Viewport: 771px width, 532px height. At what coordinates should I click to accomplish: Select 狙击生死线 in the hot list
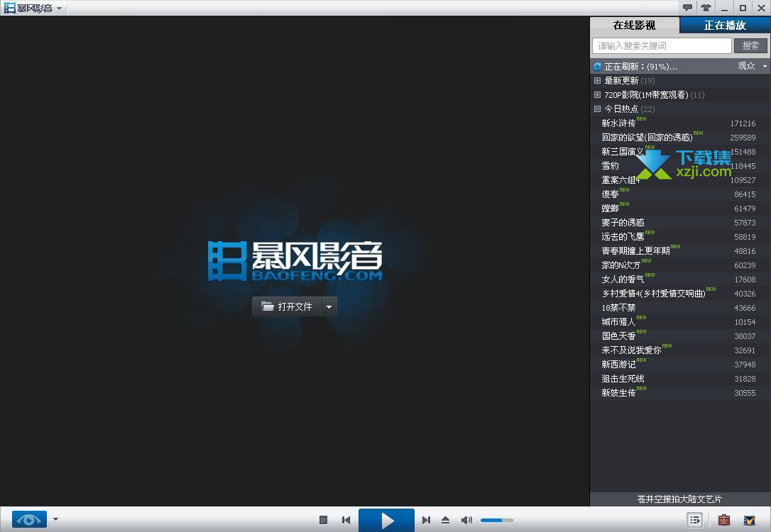coord(623,379)
